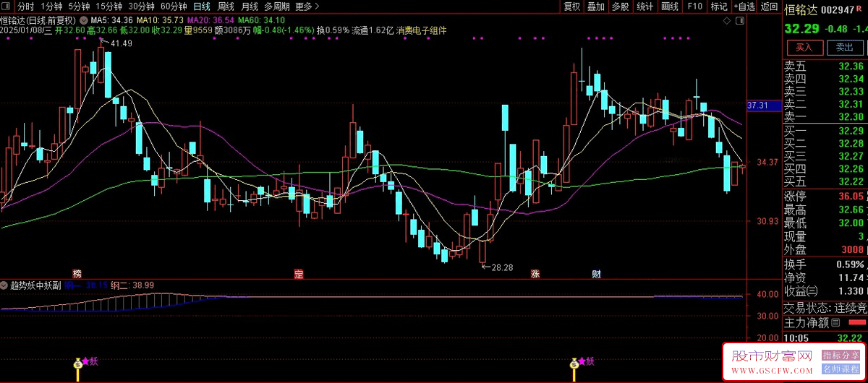Image resolution: width=868 pixels, height=383 pixels.
Task: Click the 卖四 price 32.34
Action: coord(851,79)
